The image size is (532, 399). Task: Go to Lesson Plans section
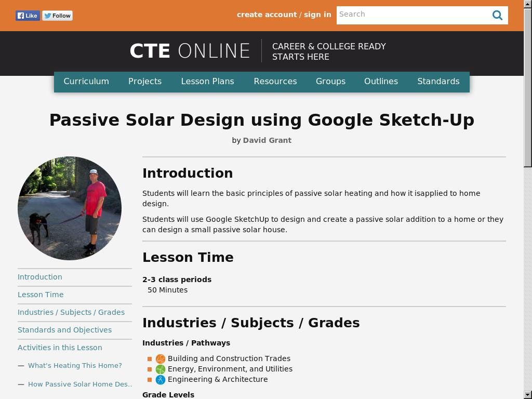[x=207, y=82]
